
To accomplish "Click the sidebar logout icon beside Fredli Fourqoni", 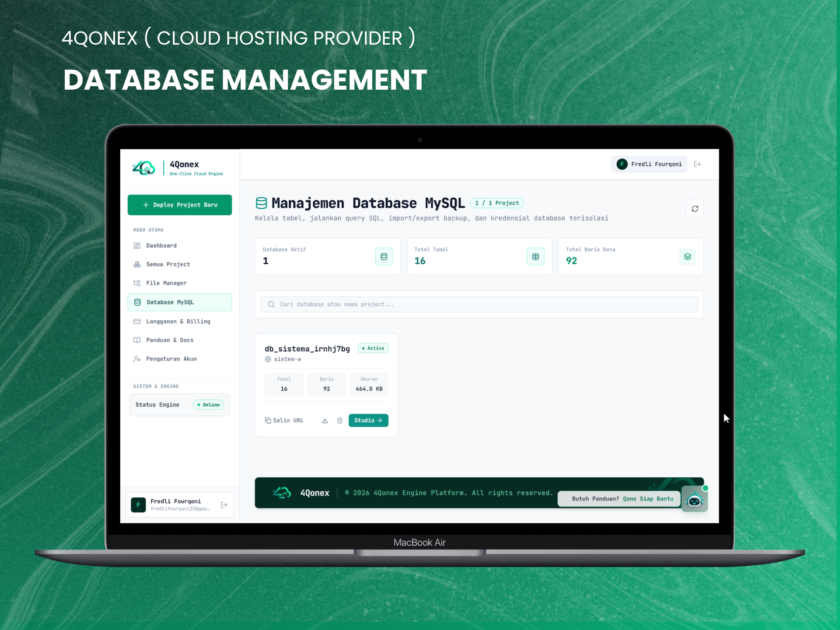I will 224,505.
